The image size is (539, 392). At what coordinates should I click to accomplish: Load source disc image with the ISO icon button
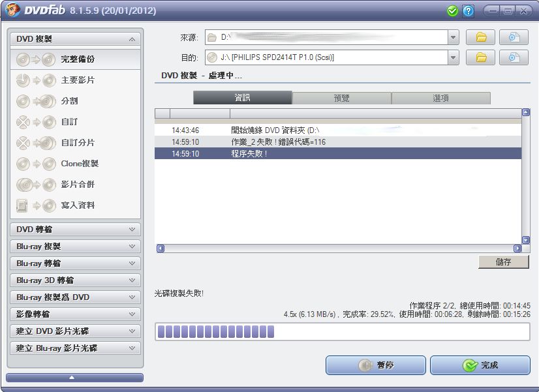(x=514, y=37)
